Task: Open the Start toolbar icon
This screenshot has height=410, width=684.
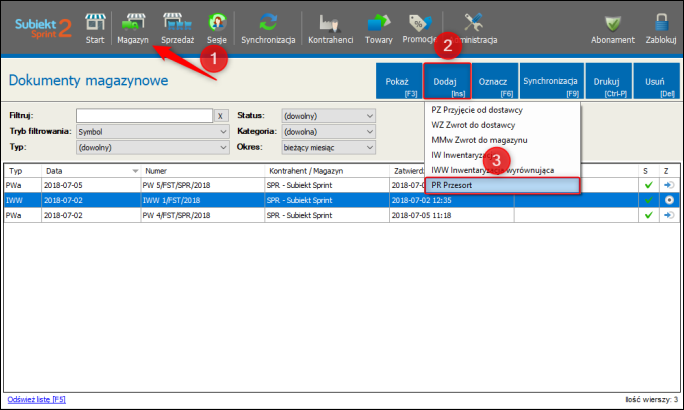Action: point(95,26)
